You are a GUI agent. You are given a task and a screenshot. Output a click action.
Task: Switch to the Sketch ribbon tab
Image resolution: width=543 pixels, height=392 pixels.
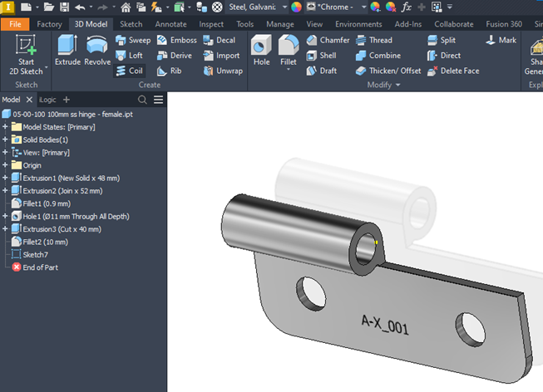point(131,24)
